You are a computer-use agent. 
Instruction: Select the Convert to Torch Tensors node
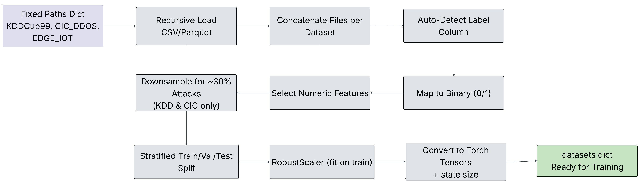[x=456, y=162]
